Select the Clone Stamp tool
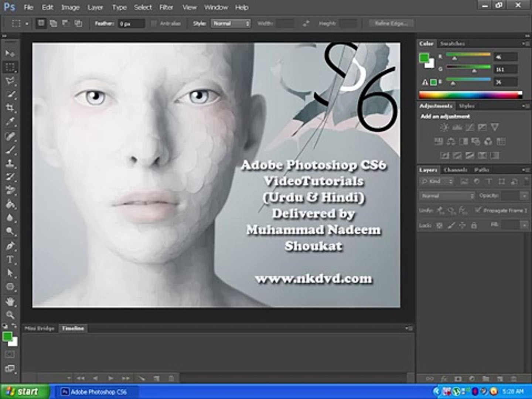532x399 pixels. (10, 163)
